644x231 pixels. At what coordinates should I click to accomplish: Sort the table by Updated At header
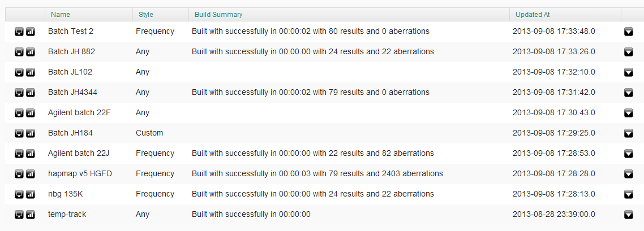[533, 15]
